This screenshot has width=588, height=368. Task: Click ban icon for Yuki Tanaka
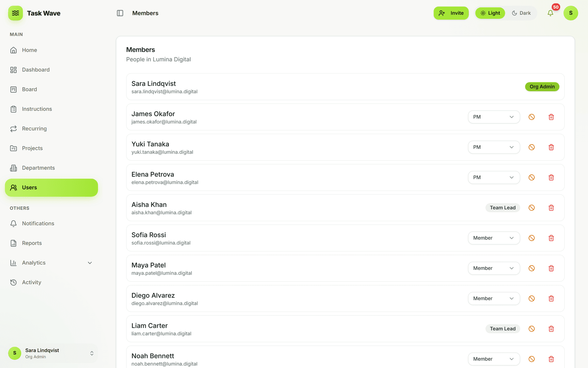tap(532, 147)
